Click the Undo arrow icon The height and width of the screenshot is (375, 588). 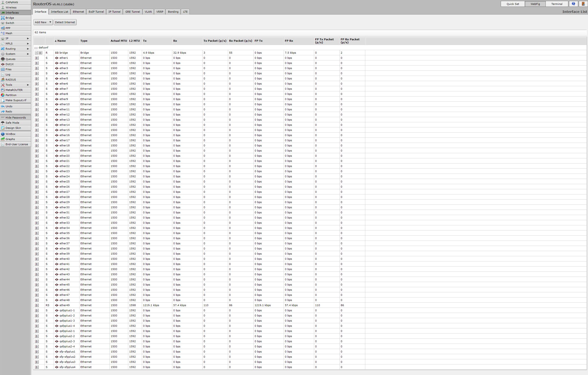click(x=3, y=106)
